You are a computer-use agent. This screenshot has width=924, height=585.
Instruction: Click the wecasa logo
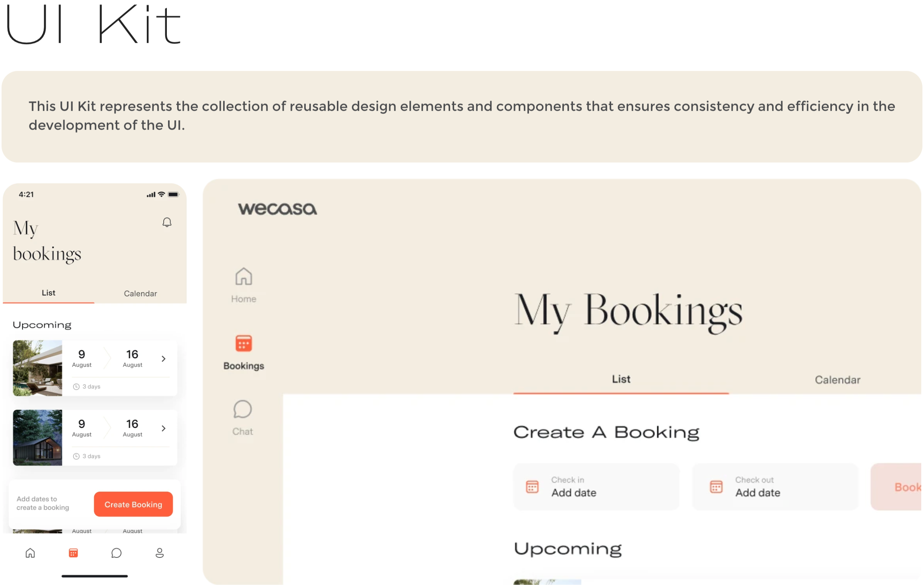pyautogui.click(x=277, y=209)
